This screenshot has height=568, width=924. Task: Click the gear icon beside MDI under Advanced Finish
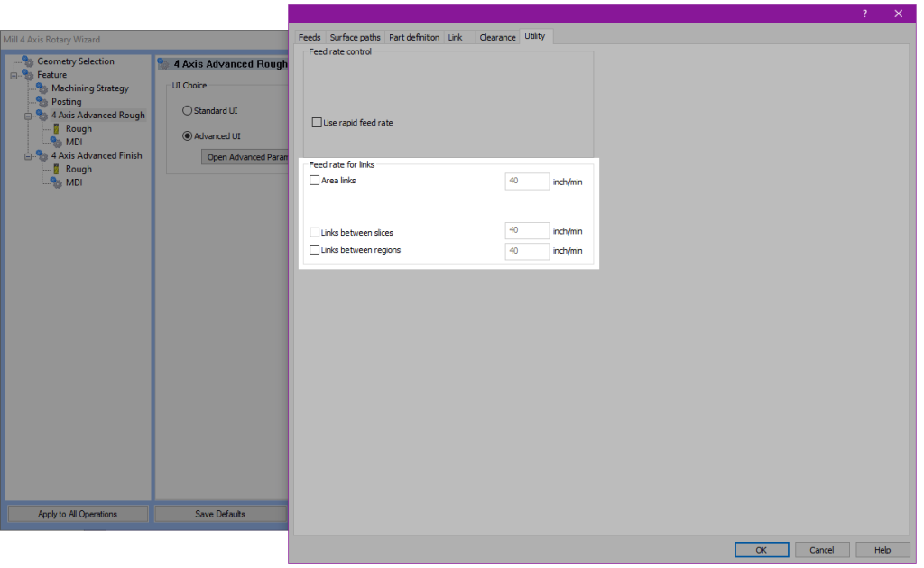click(56, 182)
